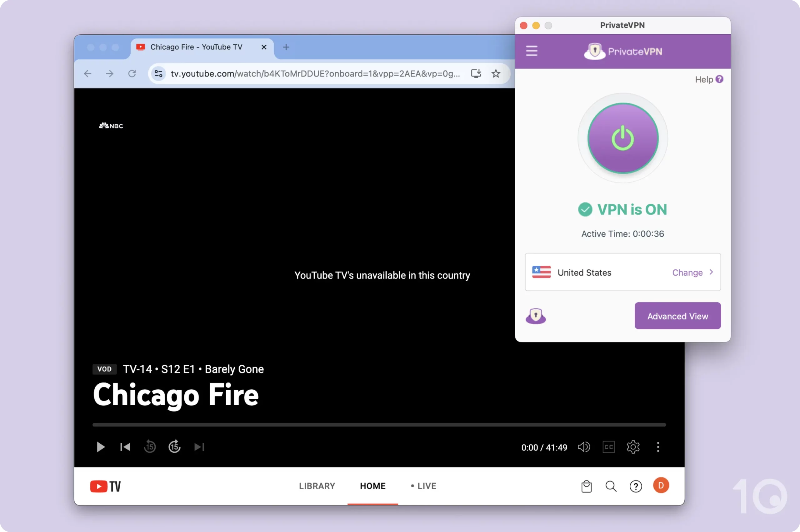Enable closed captions
800x532 pixels.
pos(608,447)
